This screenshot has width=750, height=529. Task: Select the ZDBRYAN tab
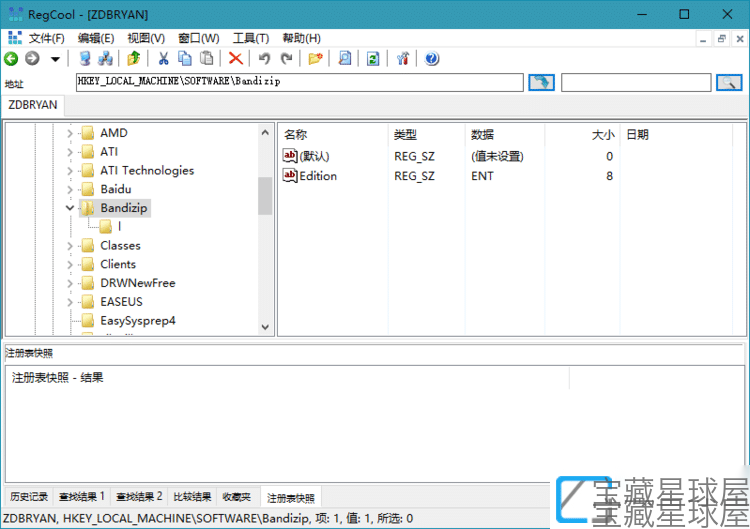(33, 105)
